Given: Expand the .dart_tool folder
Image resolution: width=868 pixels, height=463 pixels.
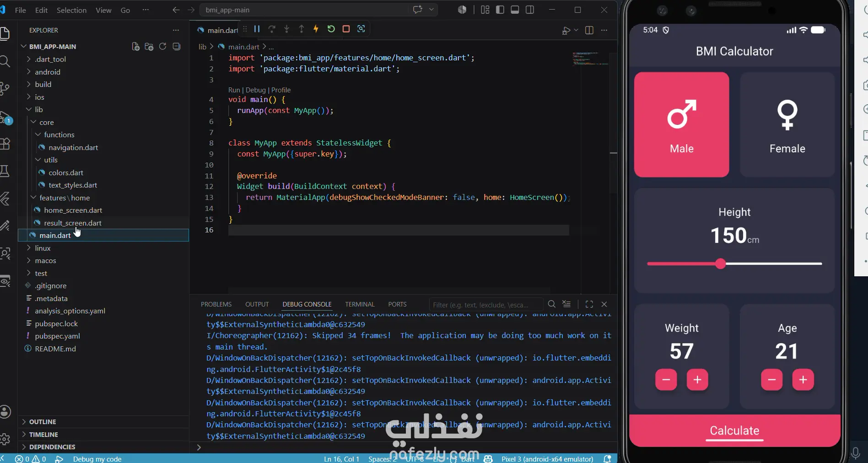Looking at the screenshot, I should tap(50, 59).
